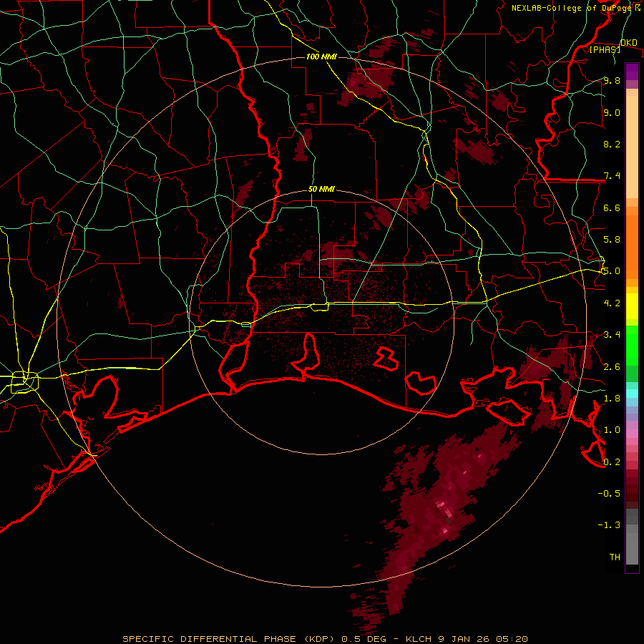The image size is (644, 644).
Task: Select the 5.0 scale label
Action: 612,271
